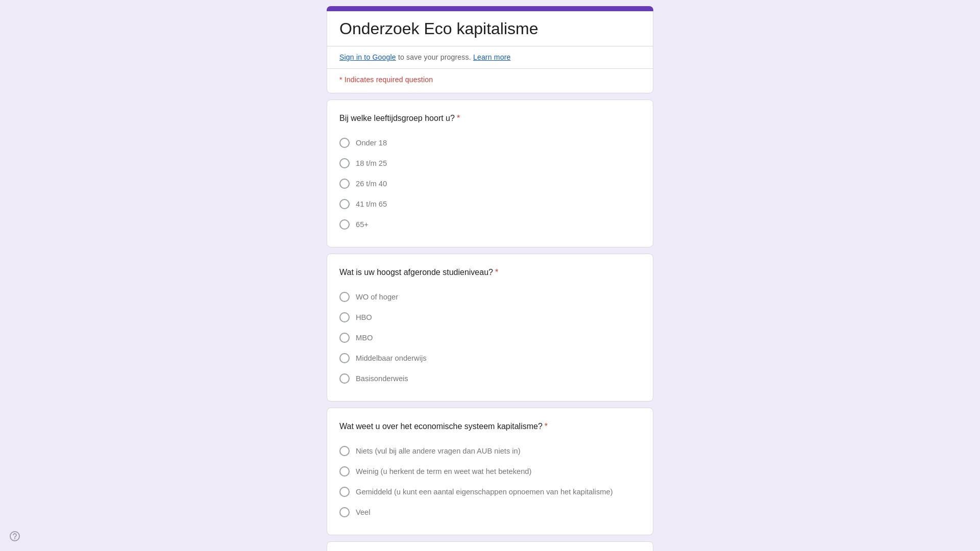Choose the Basisonderweis option
Screen dimensions: 980x551
[x=345, y=379]
